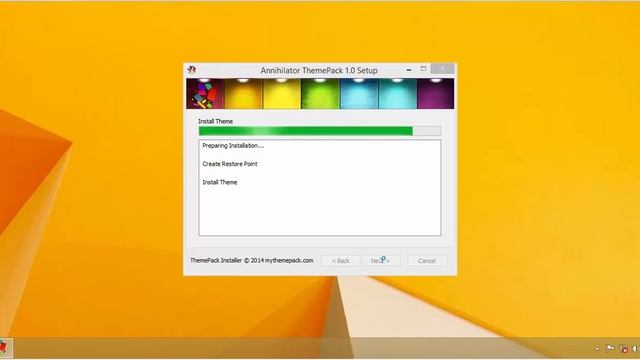Maximize the Annihilator ThemePack Setup window
640x360 pixels.
pos(423,69)
